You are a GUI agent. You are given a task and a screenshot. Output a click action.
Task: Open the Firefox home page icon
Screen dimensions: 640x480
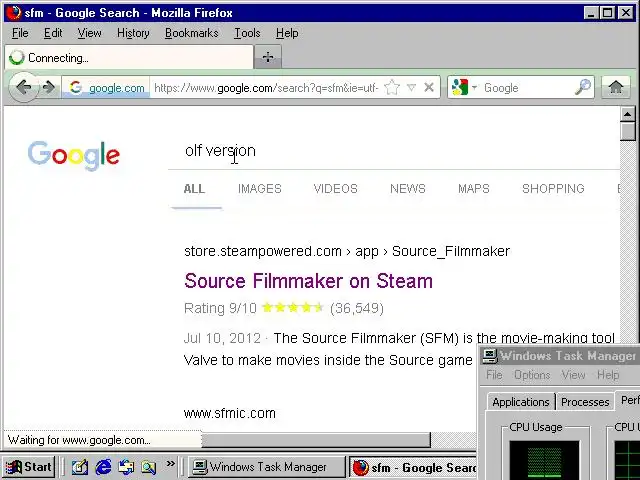[x=616, y=87]
